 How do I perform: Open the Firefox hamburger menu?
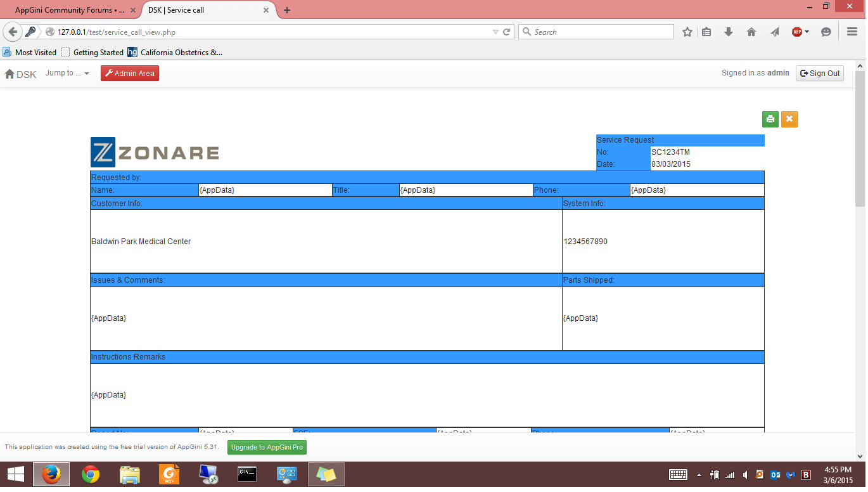852,32
